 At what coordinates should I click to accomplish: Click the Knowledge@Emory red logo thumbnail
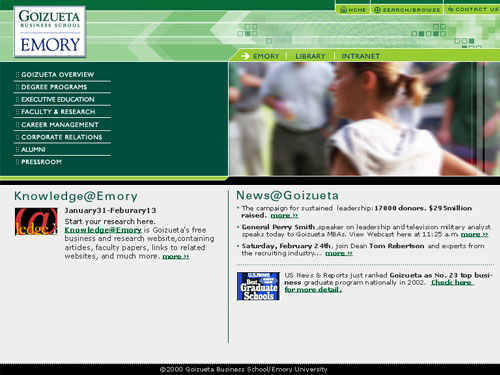click(36, 222)
